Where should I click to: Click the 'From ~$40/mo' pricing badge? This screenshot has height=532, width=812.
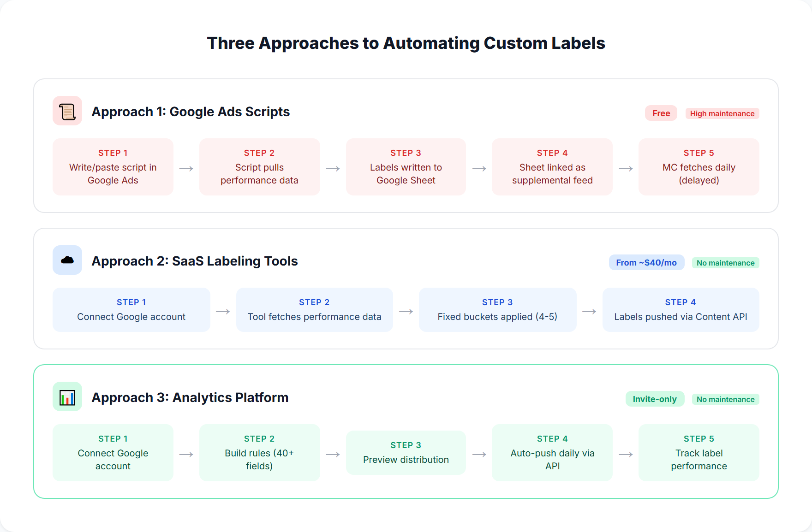pyautogui.click(x=646, y=262)
